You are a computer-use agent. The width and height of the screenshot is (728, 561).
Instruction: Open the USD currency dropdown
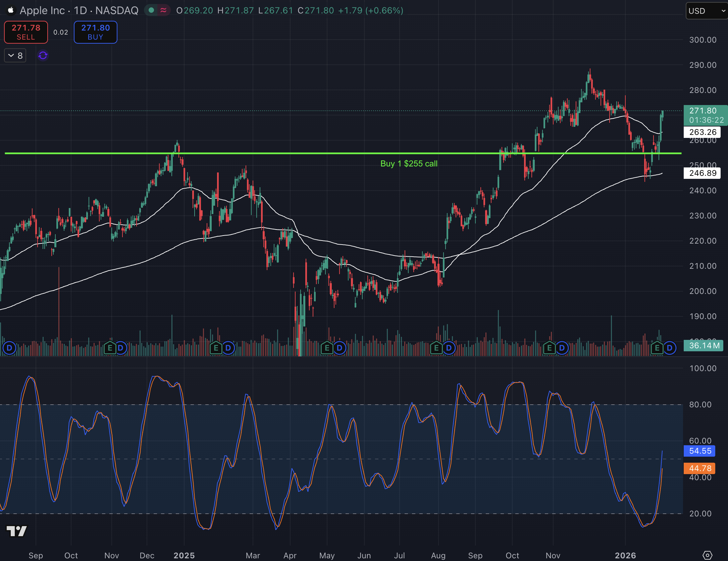[x=707, y=11]
